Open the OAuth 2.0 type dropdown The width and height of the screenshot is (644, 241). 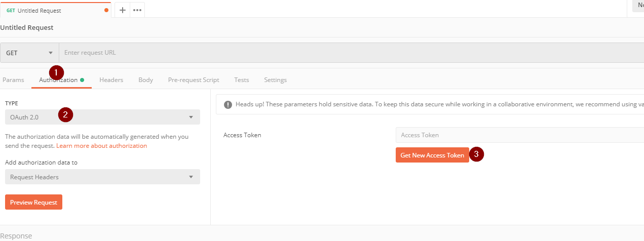tap(102, 117)
